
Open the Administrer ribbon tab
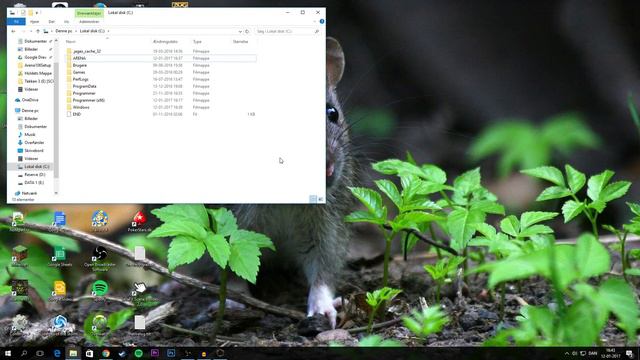(89, 21)
